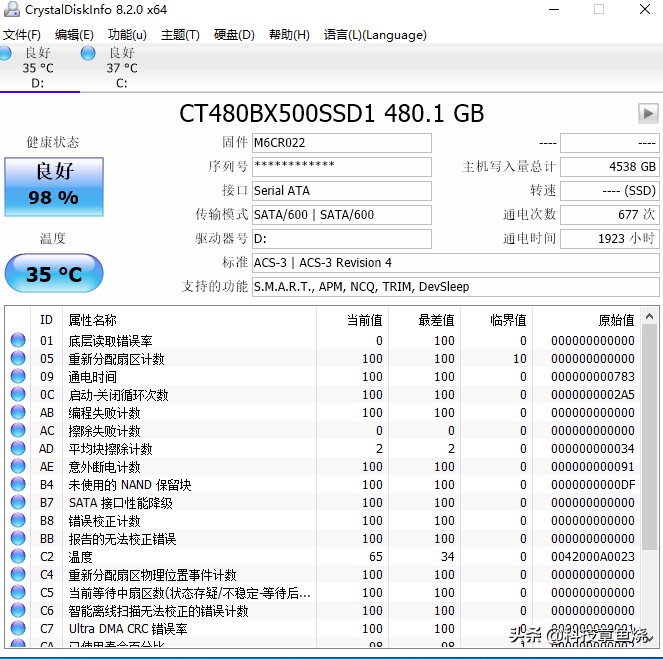Click status orb for attribute C7
The height and width of the screenshot is (659, 663).
(x=18, y=628)
